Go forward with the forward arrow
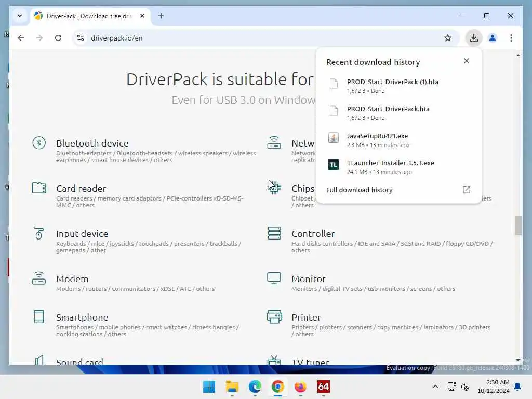532x399 pixels. pos(39,38)
